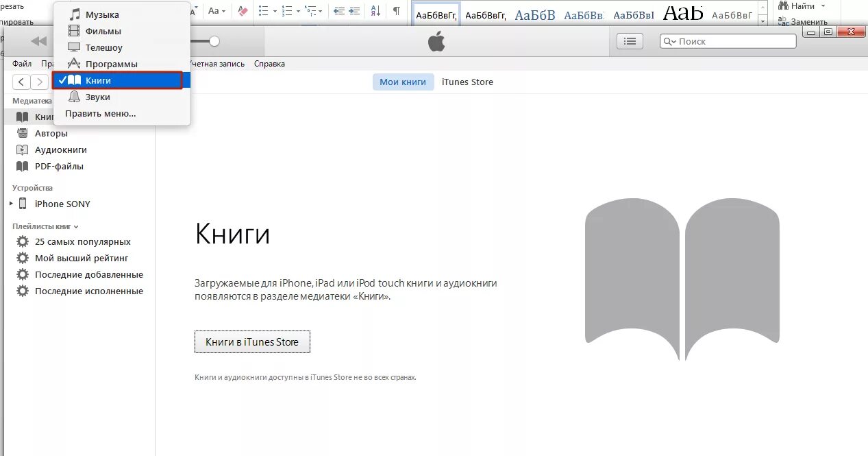Minimize the iTunes window
The height and width of the screenshot is (456, 868).
click(x=813, y=32)
